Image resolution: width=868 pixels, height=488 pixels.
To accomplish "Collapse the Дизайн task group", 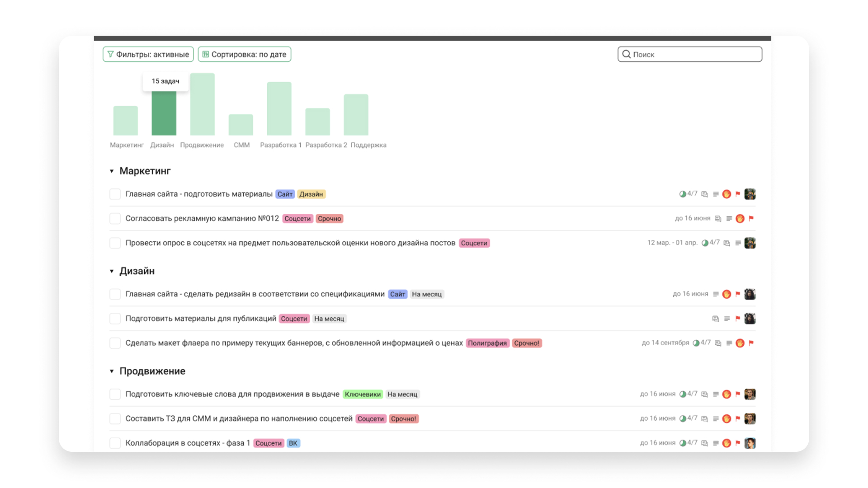I will pos(112,271).
